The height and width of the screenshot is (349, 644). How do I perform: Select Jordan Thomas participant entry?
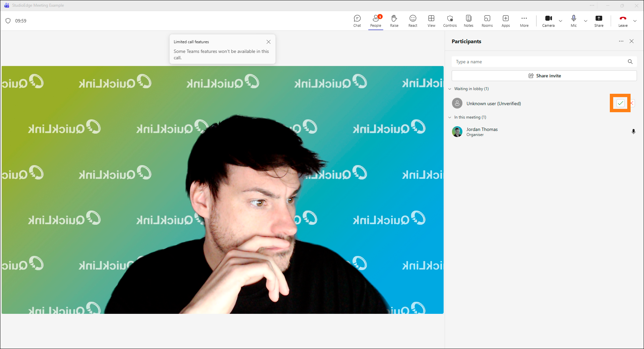point(544,132)
